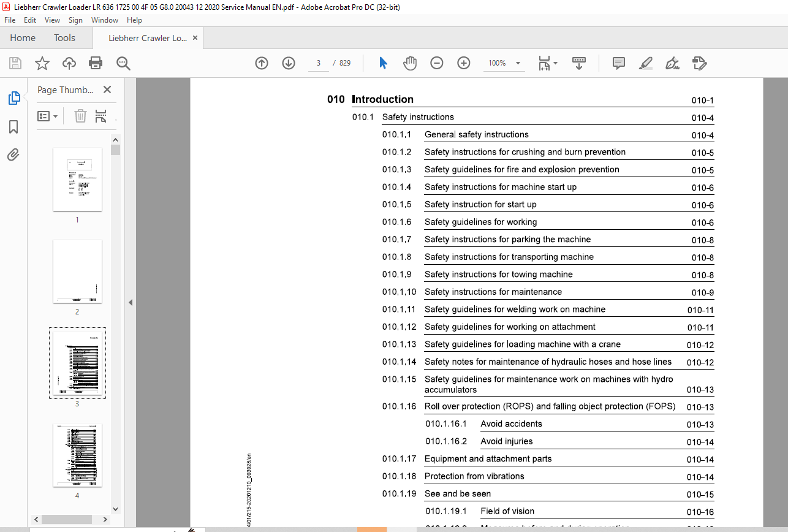Show the Page Thumbnails pane icon
This screenshot has width=788, height=532.
pos(13,98)
